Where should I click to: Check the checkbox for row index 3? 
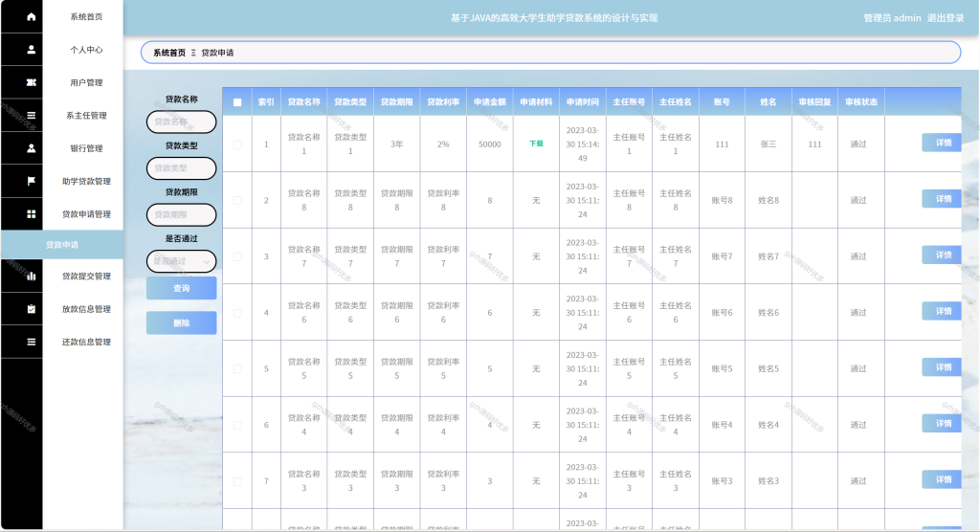(x=237, y=257)
